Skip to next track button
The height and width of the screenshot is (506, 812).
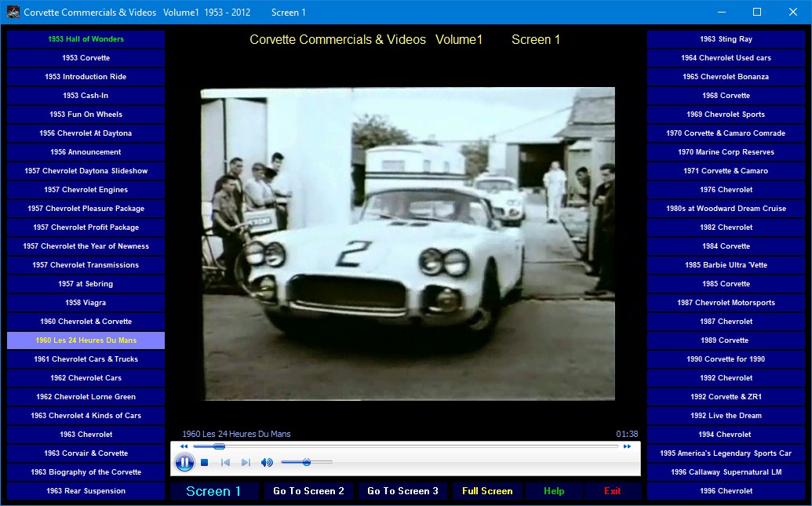click(x=246, y=463)
